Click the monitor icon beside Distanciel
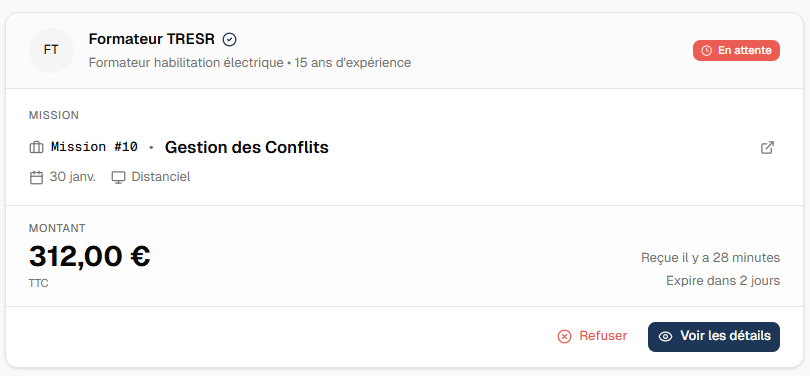This screenshot has height=376, width=810. (118, 178)
